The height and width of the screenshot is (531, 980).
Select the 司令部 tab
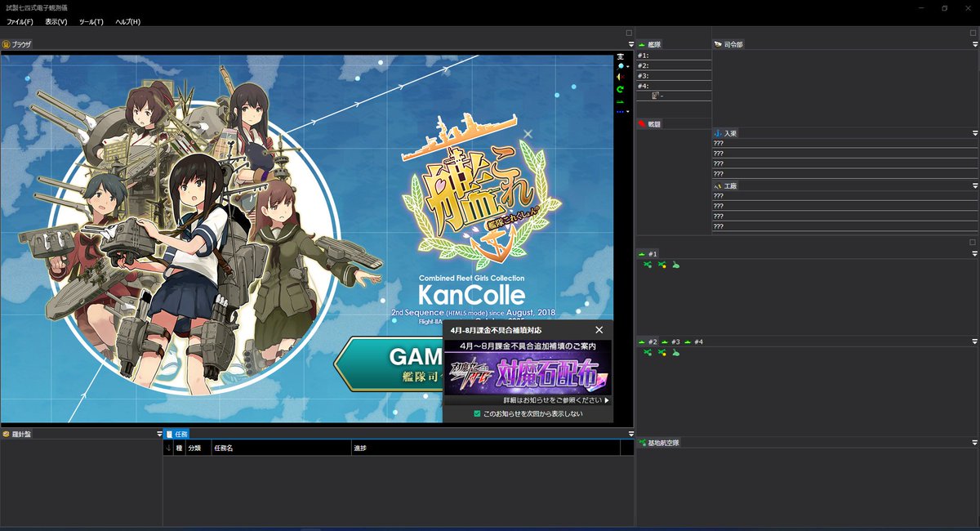point(728,44)
